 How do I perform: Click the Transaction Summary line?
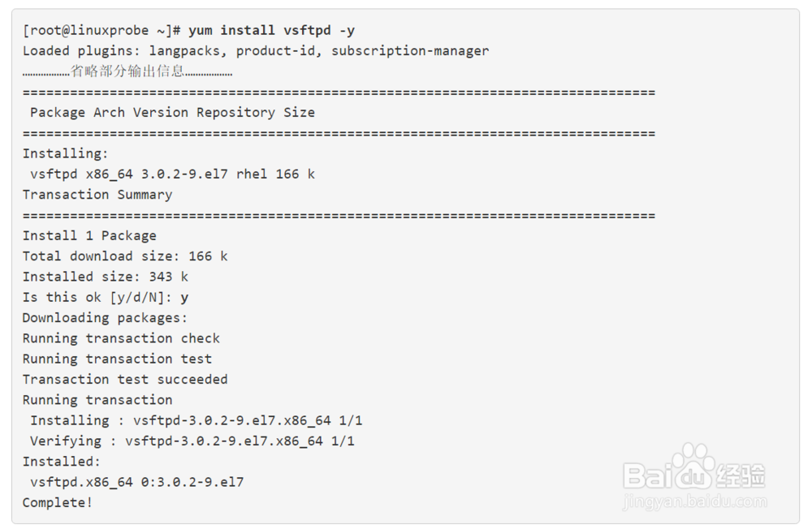tap(97, 195)
